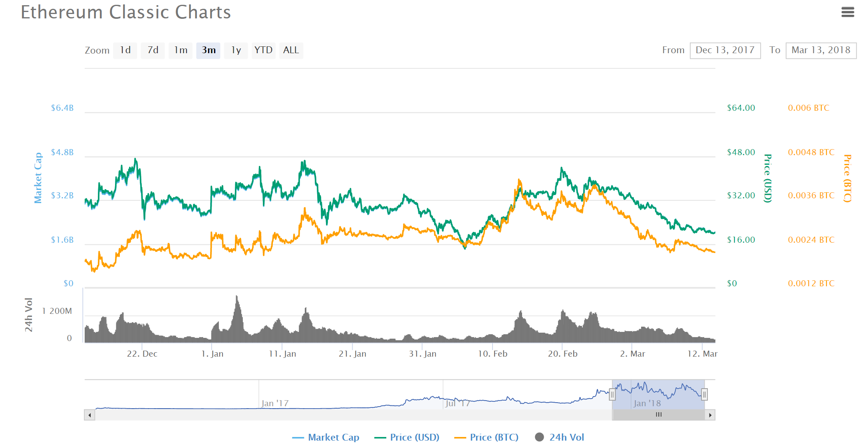
Task: Click the navigator scrollbar thumb
Action: [x=659, y=415]
